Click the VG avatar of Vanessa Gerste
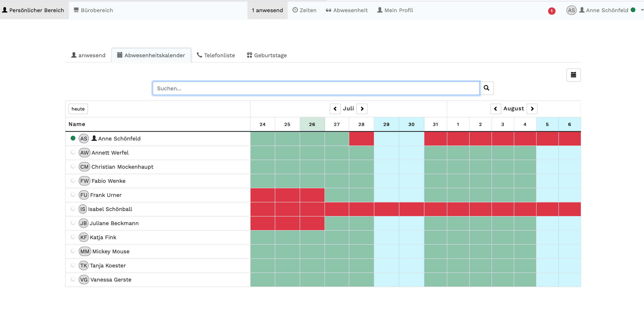The image size is (644, 315). click(84, 280)
